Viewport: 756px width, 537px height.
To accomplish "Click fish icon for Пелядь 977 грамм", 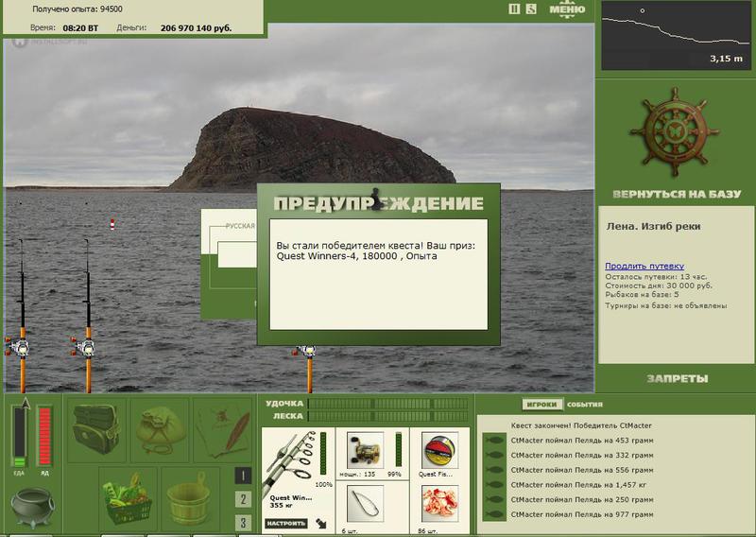I will (494, 515).
